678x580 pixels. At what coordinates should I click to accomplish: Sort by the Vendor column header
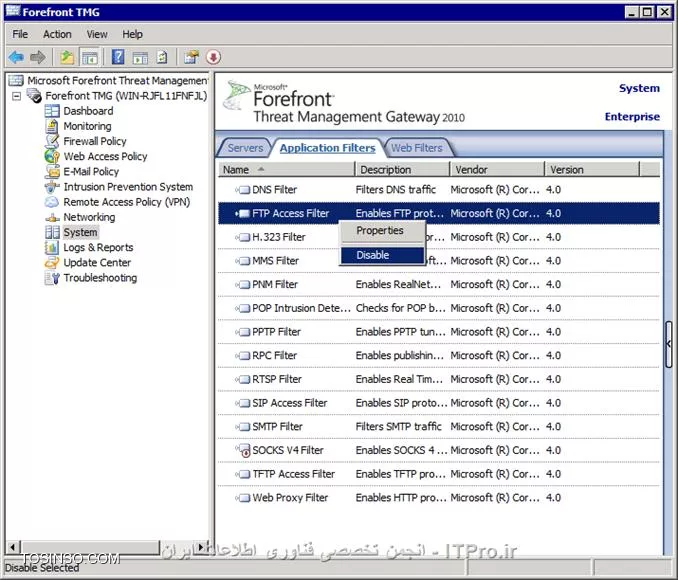[497, 170]
